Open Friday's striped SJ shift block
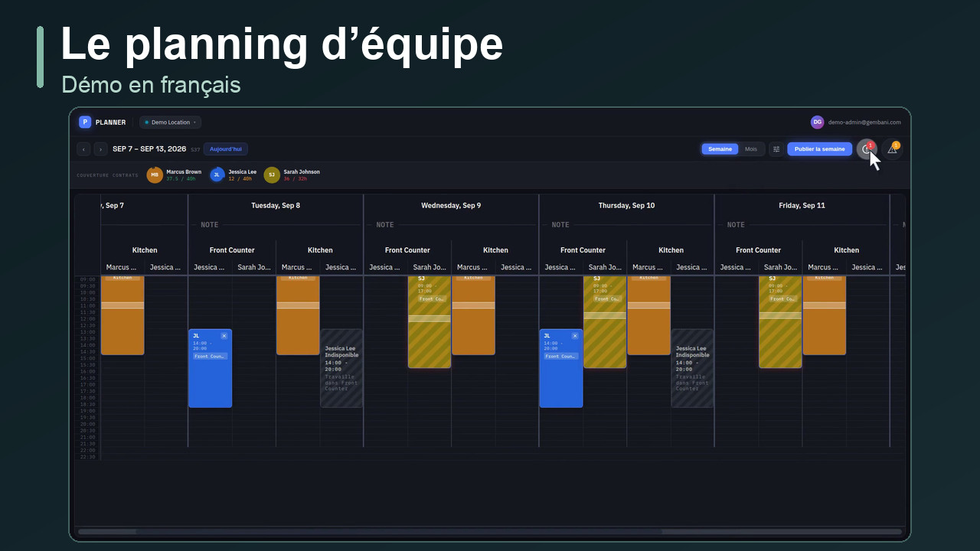The width and height of the screenshot is (980, 551). (780, 322)
